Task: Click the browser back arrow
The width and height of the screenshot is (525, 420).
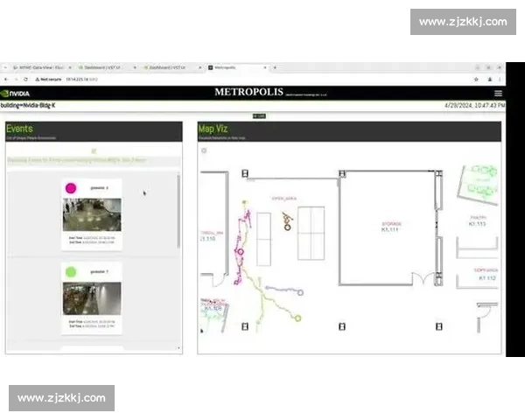Action: (x=6, y=80)
